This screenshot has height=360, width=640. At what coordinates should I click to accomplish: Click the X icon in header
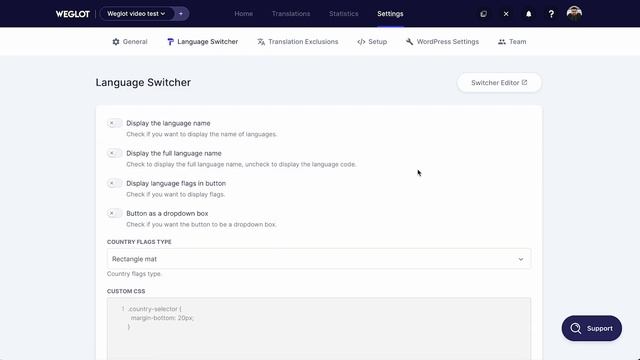tap(506, 14)
